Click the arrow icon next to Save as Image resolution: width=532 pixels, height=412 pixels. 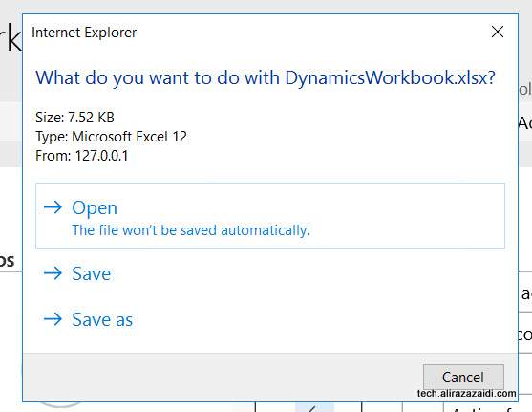tap(53, 319)
